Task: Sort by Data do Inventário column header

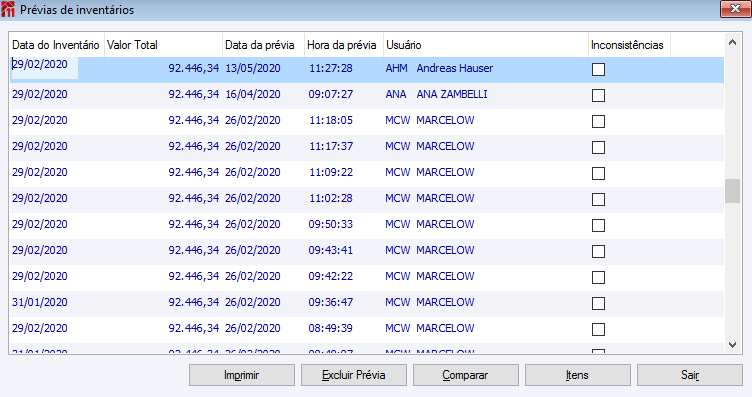Action: coord(57,45)
